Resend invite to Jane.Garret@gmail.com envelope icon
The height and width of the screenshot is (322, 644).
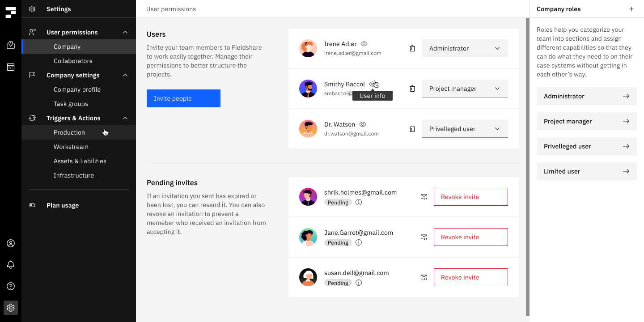424,237
